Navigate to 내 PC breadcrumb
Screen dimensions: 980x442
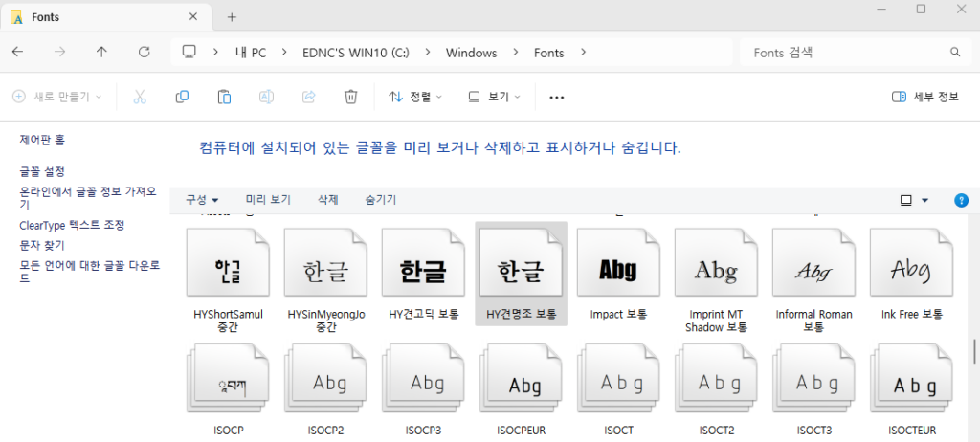251,53
